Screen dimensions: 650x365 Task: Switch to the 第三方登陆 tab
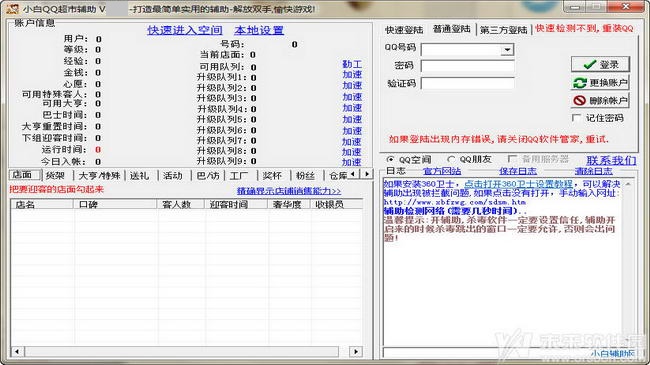pos(503,30)
